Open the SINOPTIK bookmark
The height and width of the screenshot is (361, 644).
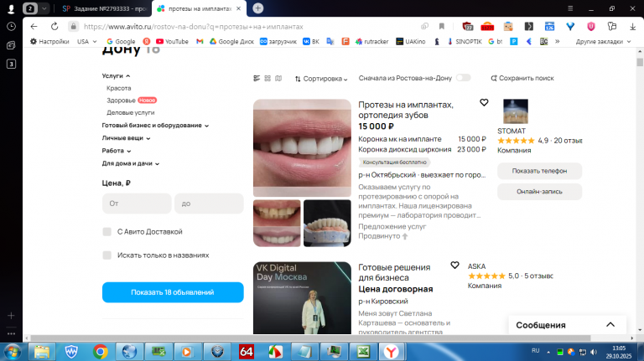465,41
